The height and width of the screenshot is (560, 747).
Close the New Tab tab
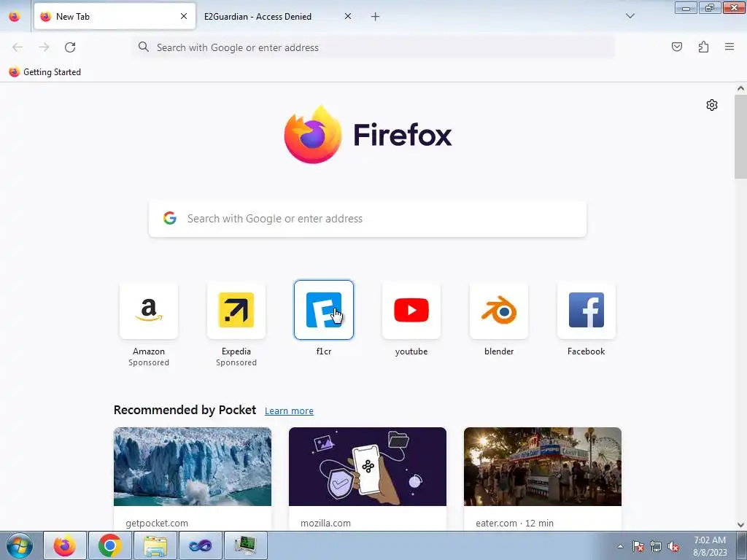(x=183, y=16)
